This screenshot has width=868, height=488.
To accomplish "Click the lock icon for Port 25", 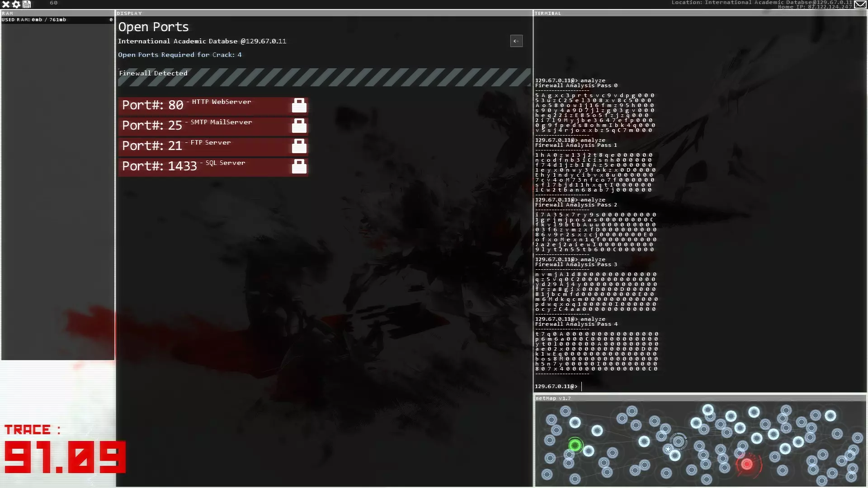I will tap(299, 126).
